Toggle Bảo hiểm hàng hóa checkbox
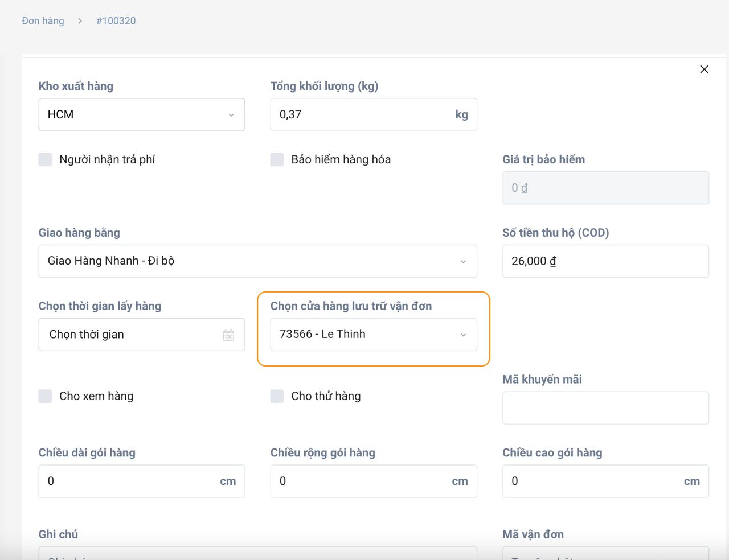Screen dimensions: 729x560 coord(277,159)
